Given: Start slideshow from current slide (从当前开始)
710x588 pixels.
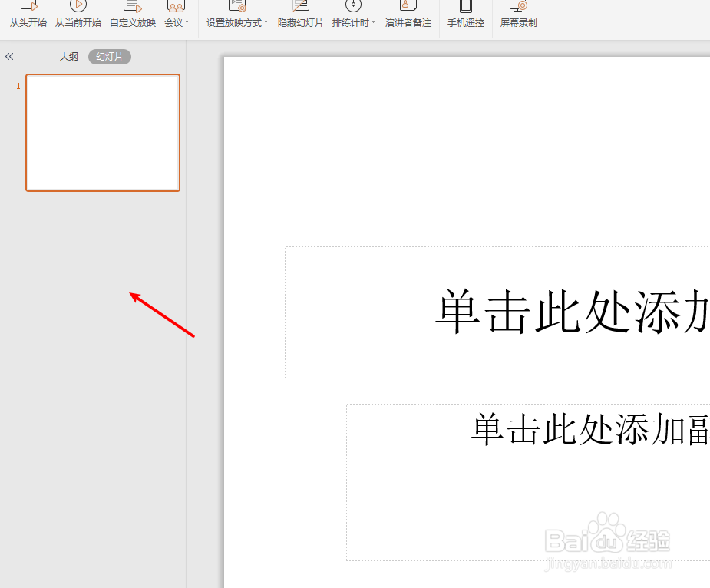Looking at the screenshot, I should [x=78, y=15].
